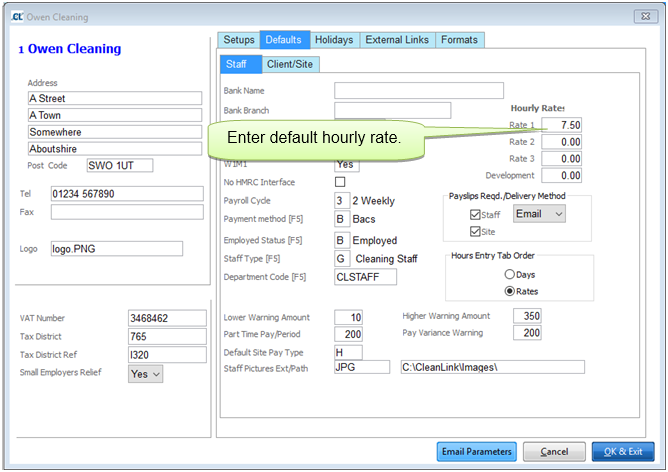Open the Small Employers Relief dropdown
This screenshot has width=668, height=472.
coord(145,374)
